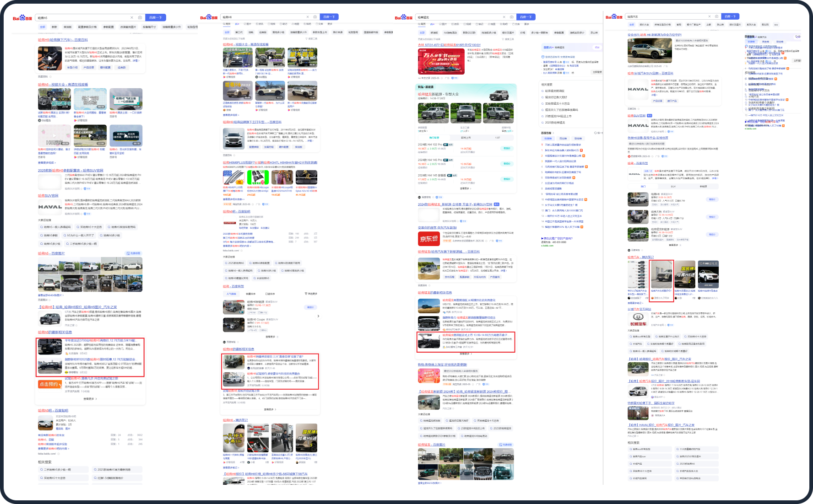Switch to 图片 tab on 哈弗猛龙 page
Viewport: 813px width, 504px height.
(443, 24)
